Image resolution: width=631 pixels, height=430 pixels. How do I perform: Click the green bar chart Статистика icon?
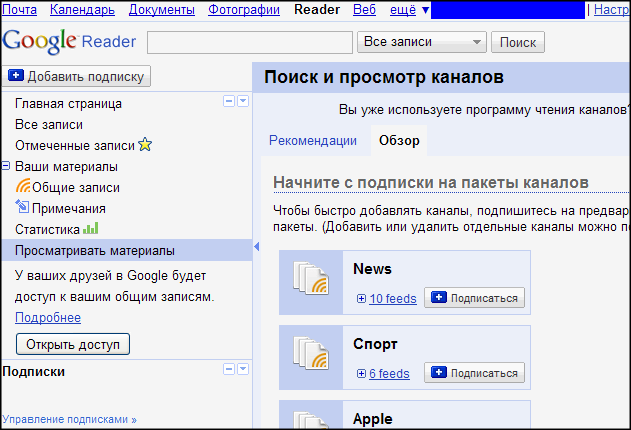pos(91,228)
